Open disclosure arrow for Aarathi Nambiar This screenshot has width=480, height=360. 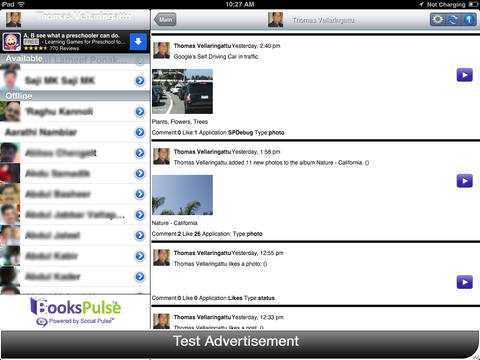point(140,132)
